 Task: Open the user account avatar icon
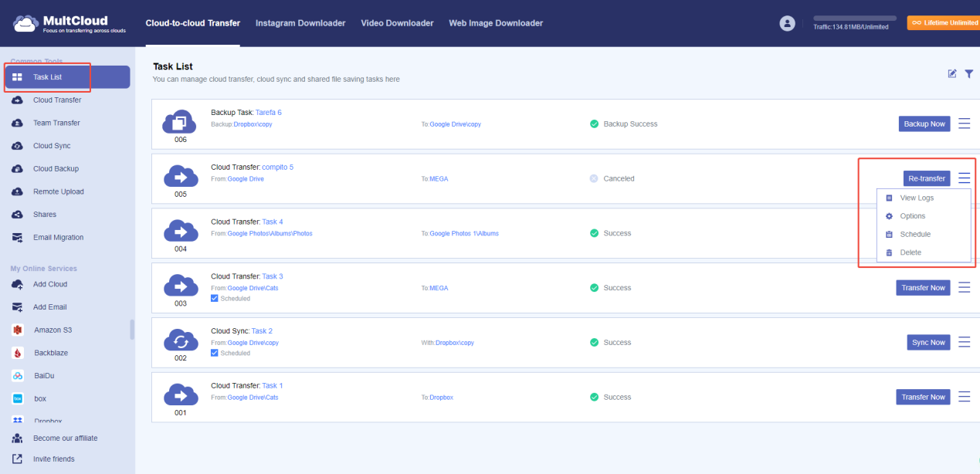point(788,23)
